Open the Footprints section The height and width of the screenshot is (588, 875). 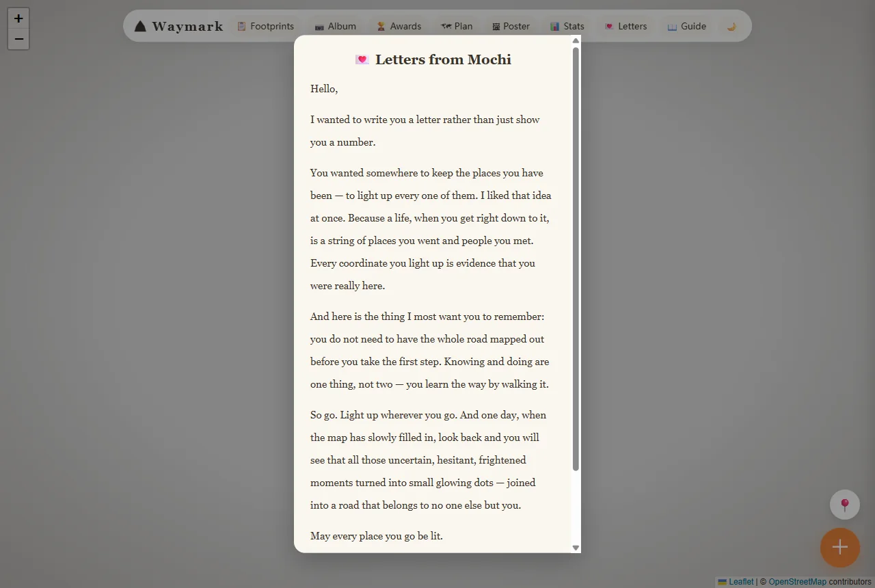tap(265, 26)
